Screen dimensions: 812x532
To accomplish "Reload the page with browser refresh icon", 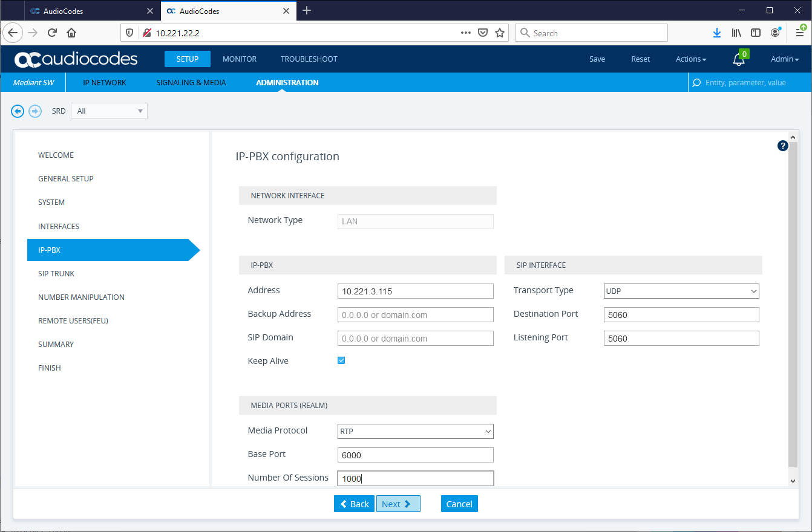I will 52,33.
